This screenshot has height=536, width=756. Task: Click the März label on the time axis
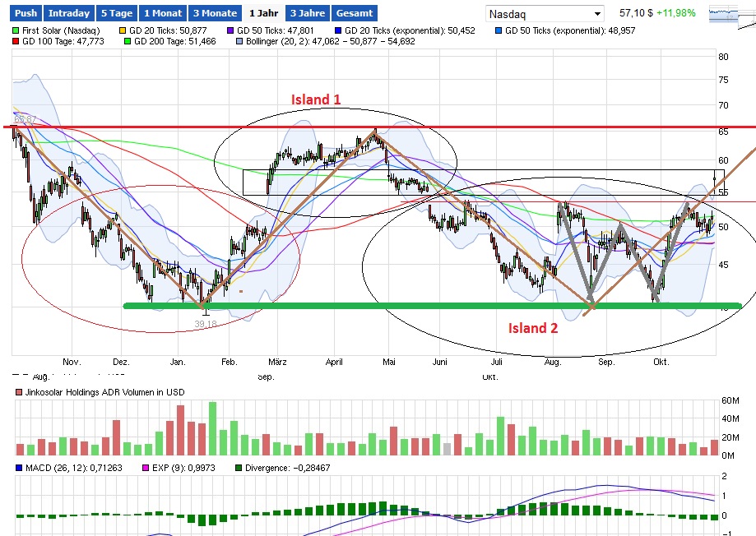click(x=277, y=362)
